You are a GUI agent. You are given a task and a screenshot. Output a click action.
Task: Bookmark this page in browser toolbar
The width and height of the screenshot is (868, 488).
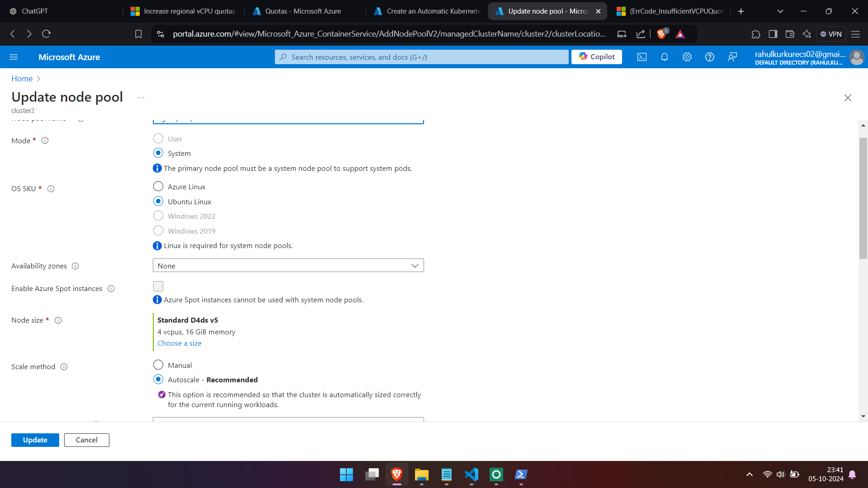click(138, 34)
